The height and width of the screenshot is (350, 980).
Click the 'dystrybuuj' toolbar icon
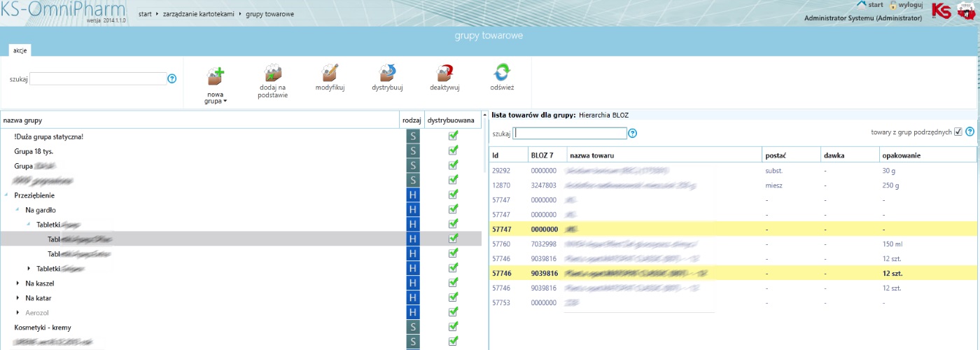pos(387,73)
